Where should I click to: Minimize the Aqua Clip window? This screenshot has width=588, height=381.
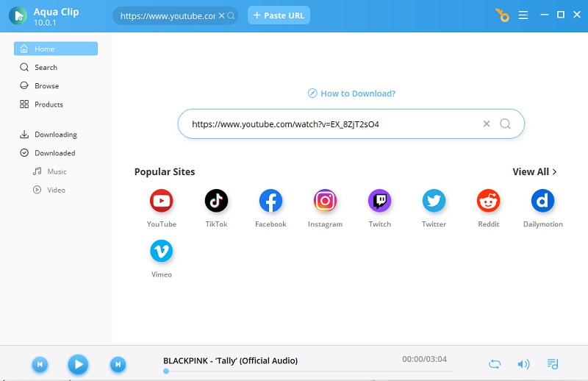544,15
